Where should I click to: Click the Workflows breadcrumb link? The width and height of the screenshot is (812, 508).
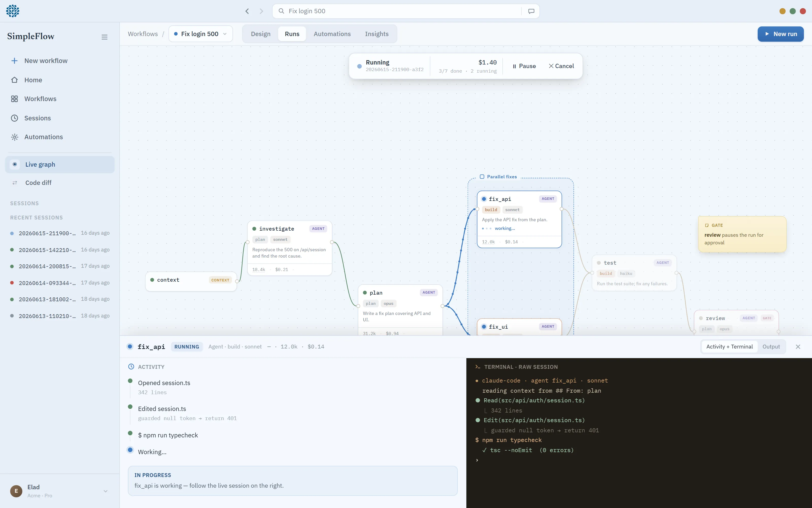[x=143, y=34]
